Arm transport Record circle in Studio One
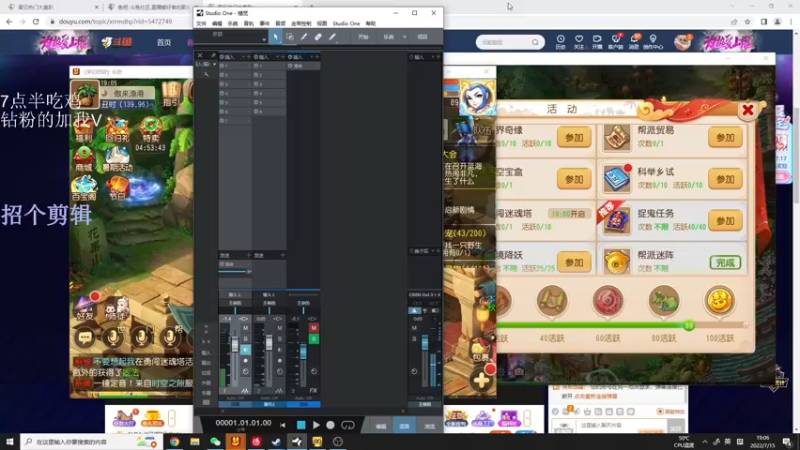 (331, 424)
